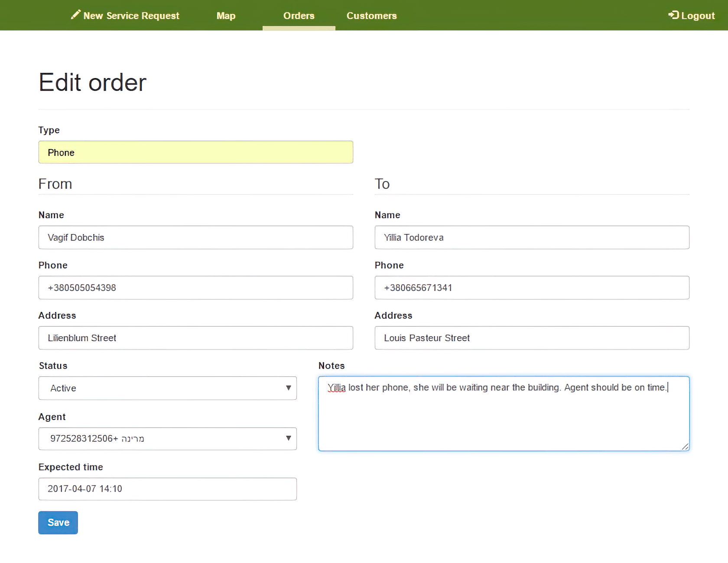The image size is (728, 563).
Task: Click the pencil icon beside New Service Request
Action: 75,15
